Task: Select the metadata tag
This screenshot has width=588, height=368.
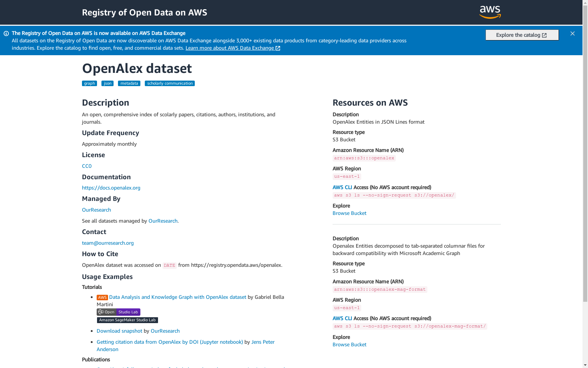Action: (x=129, y=84)
